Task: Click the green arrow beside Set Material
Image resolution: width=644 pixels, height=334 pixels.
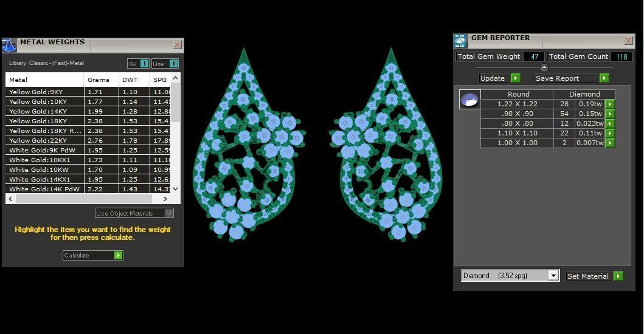Action: point(618,276)
